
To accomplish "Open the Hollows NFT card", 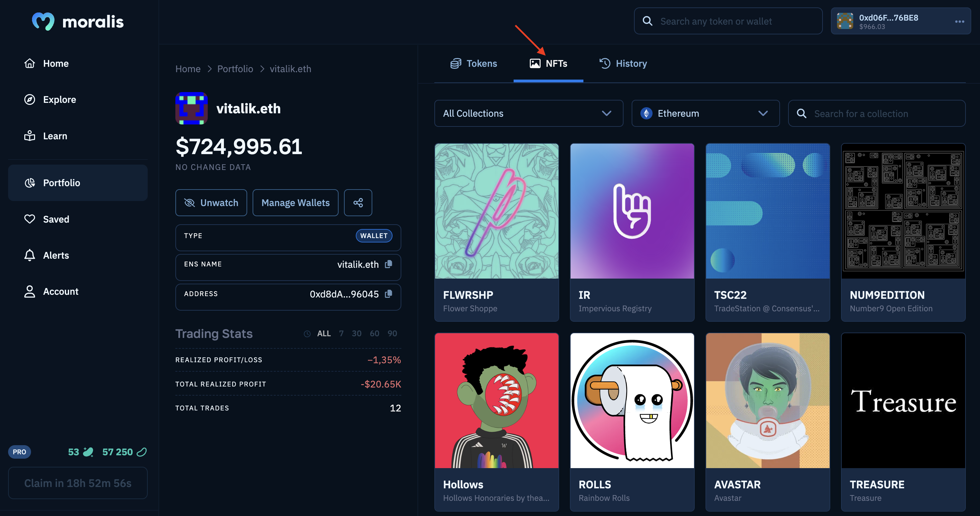I will (x=496, y=422).
